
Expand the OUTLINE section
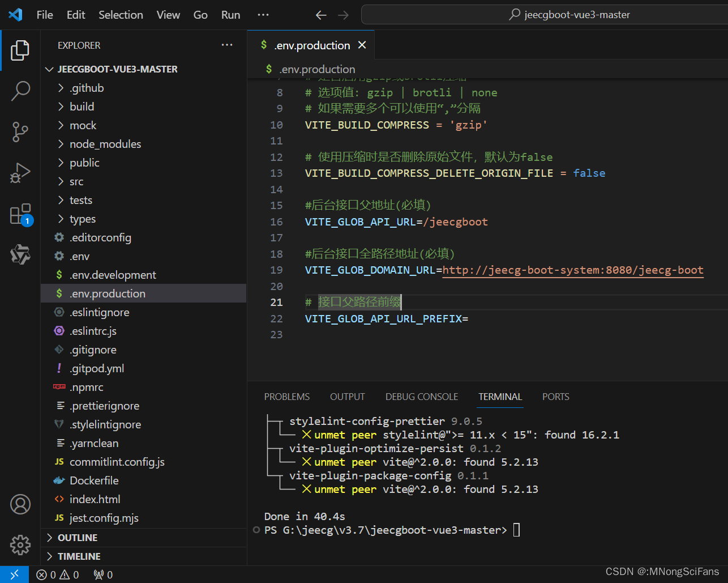[144, 538]
